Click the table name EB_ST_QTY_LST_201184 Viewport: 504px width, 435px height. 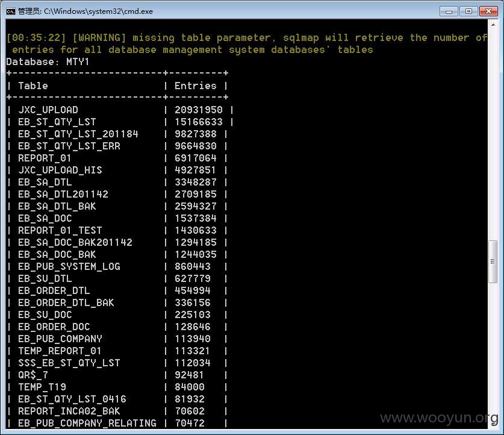pos(78,134)
